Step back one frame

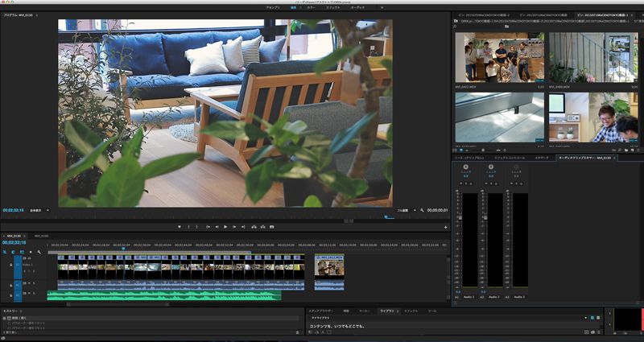point(217,227)
